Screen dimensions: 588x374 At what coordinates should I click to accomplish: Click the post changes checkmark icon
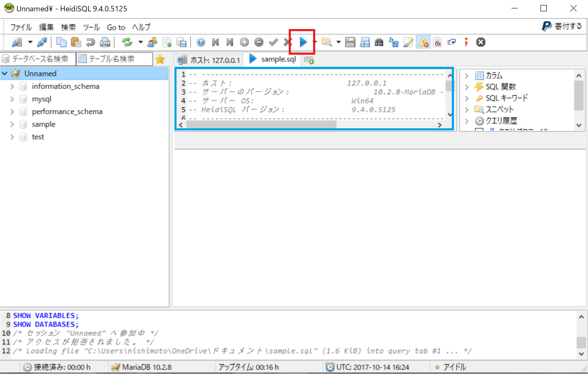[x=274, y=42]
